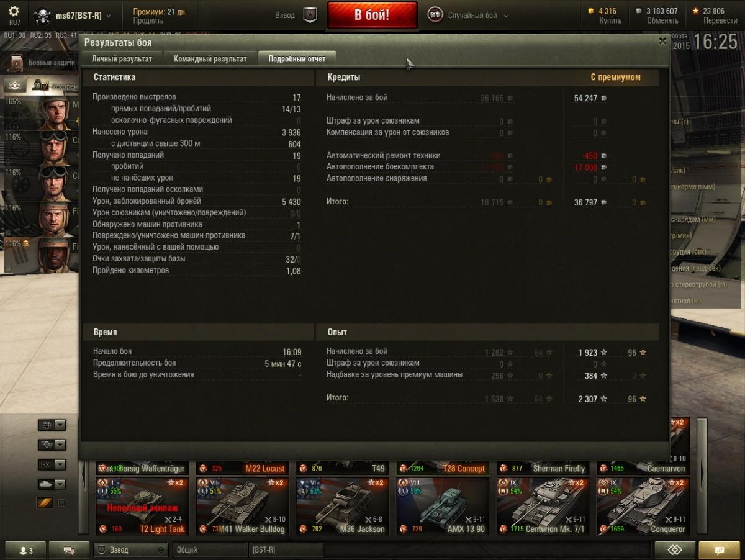Click the Автопополнение боекомплекта cost -17 000
Viewport: 745px width, 560px height.
584,168
